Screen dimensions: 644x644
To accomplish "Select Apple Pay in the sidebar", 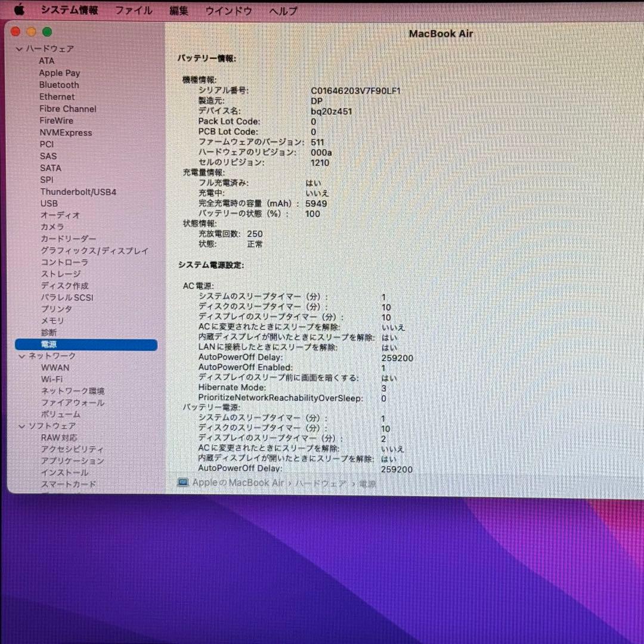I will point(60,73).
